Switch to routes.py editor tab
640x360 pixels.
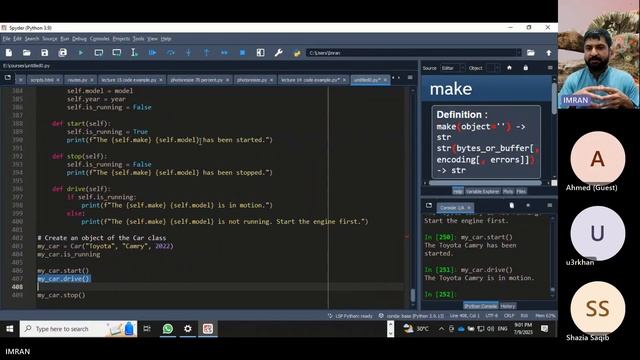tap(78, 80)
